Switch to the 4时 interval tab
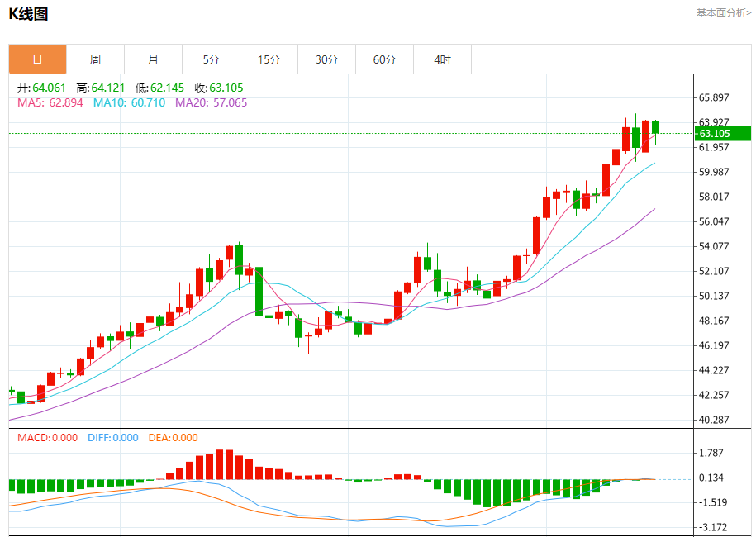Image resolution: width=756 pixels, height=537 pixels. 442,59
